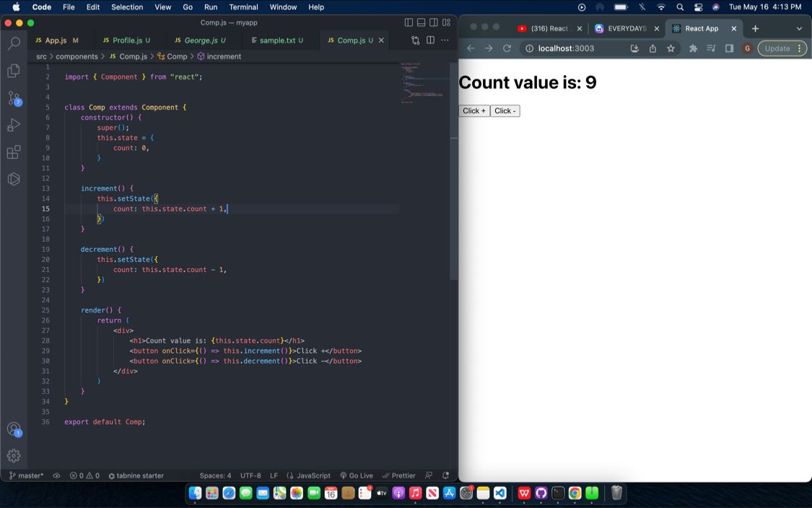
Task: Open the Run and Debug view
Action: point(13,126)
